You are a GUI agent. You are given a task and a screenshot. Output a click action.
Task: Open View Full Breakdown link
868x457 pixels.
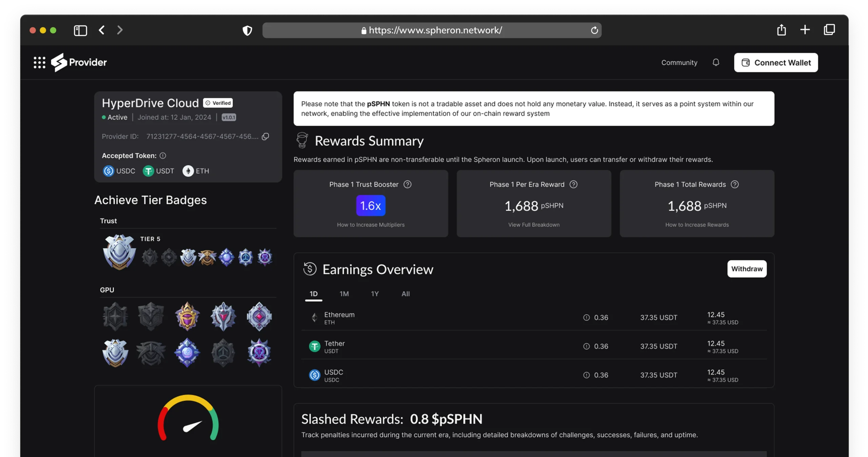tap(534, 225)
